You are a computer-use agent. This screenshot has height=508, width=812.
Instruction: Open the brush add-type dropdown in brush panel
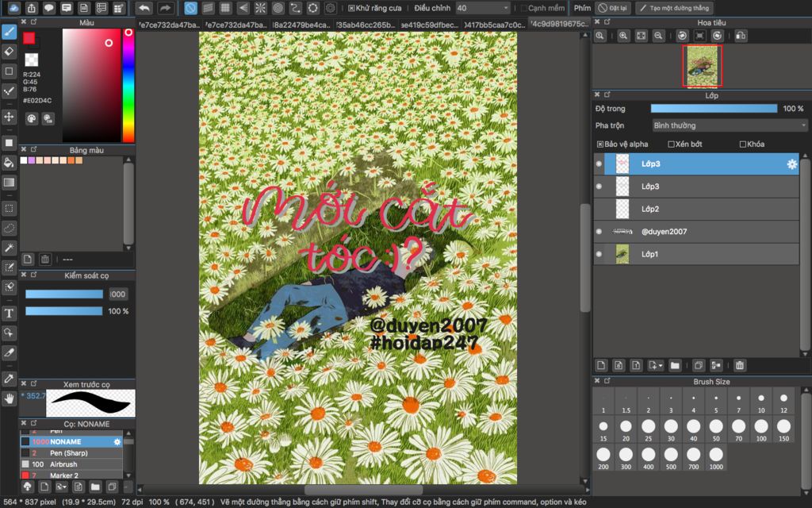click(x=61, y=487)
